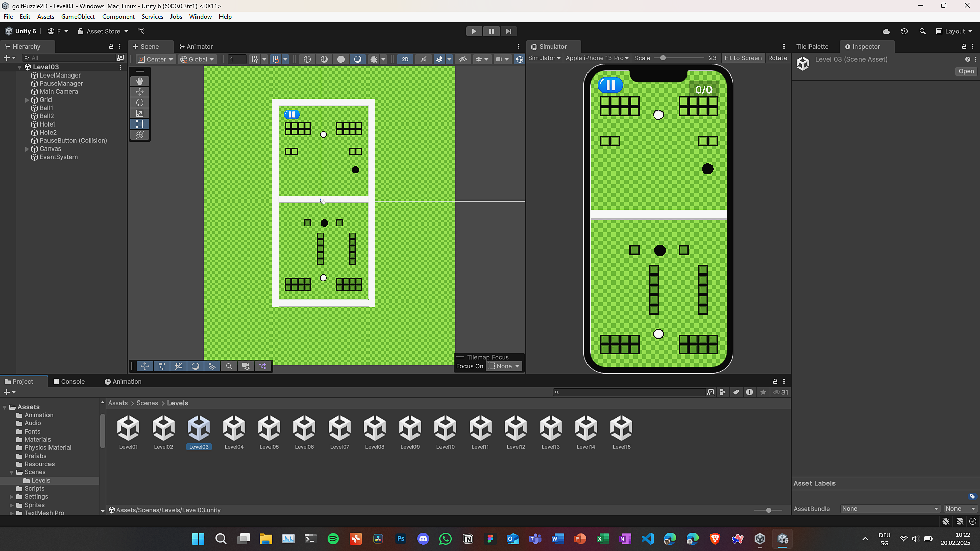The width and height of the screenshot is (980, 551).
Task: Toggle Scene gizmos visibility
Action: pos(519,59)
